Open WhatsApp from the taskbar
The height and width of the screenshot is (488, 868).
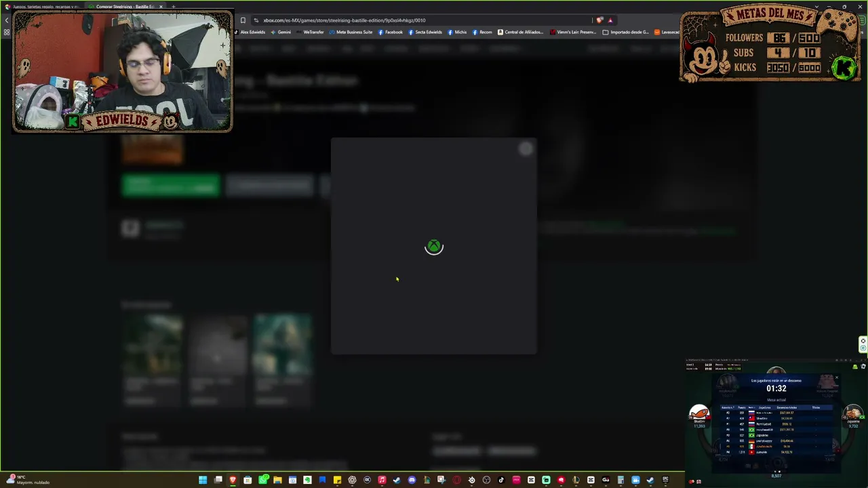[262, 481]
